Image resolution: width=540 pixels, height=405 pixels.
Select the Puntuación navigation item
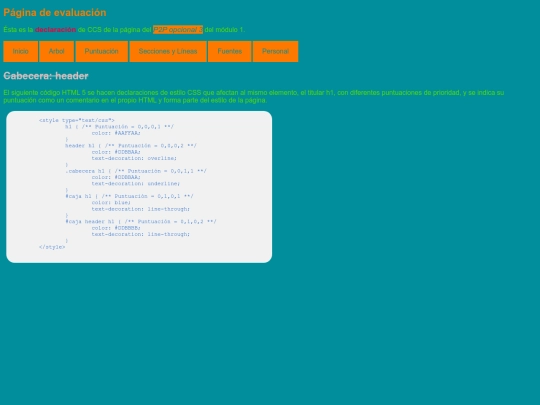[102, 51]
